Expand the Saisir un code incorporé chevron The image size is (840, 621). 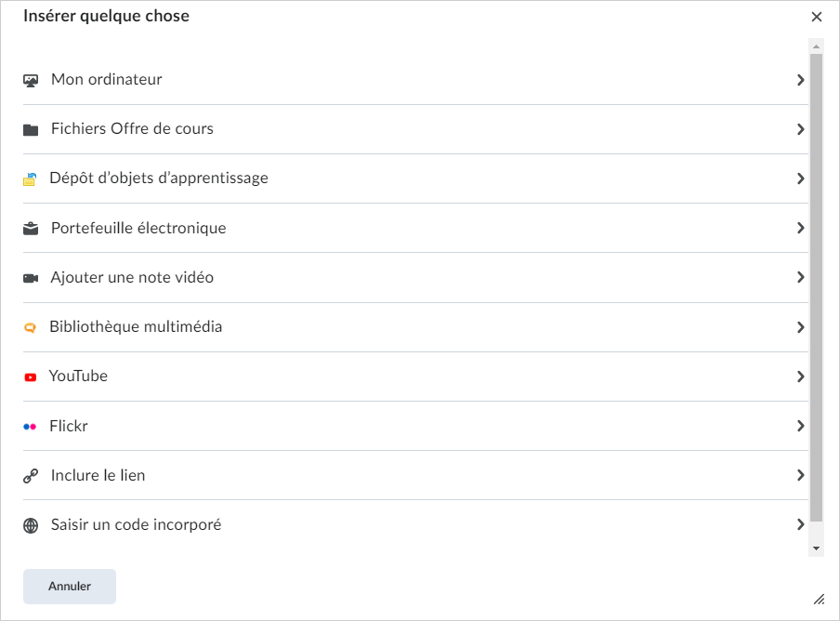(800, 524)
